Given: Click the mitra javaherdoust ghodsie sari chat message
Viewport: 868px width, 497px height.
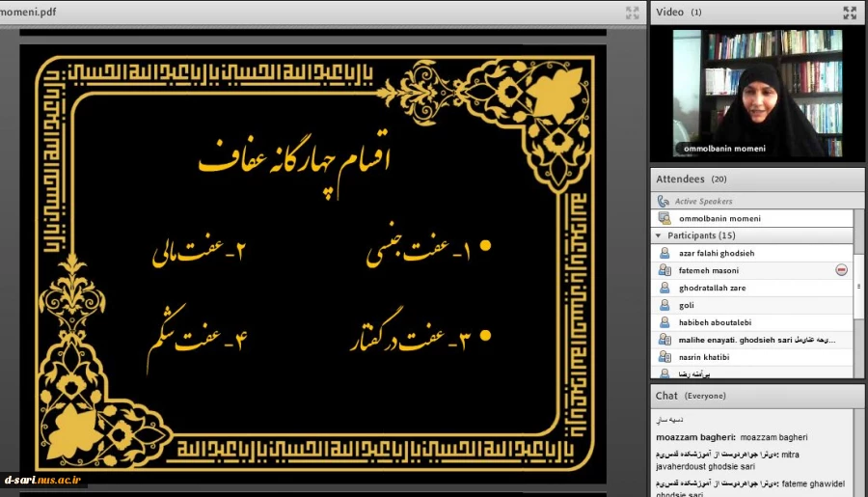Looking at the screenshot, I should click(727, 460).
